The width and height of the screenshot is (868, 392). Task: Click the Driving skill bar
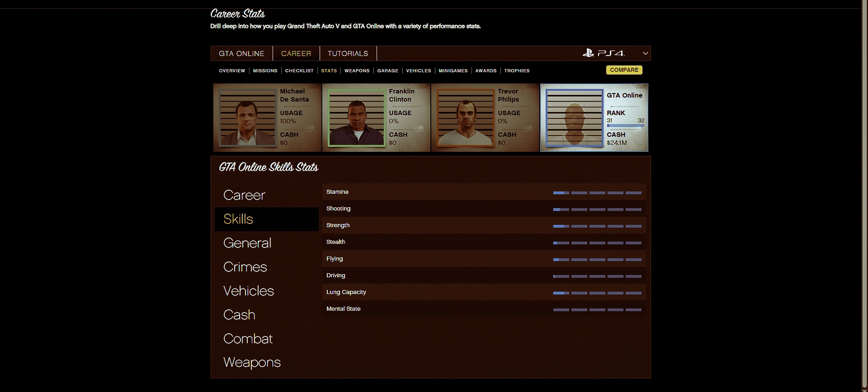(x=597, y=276)
